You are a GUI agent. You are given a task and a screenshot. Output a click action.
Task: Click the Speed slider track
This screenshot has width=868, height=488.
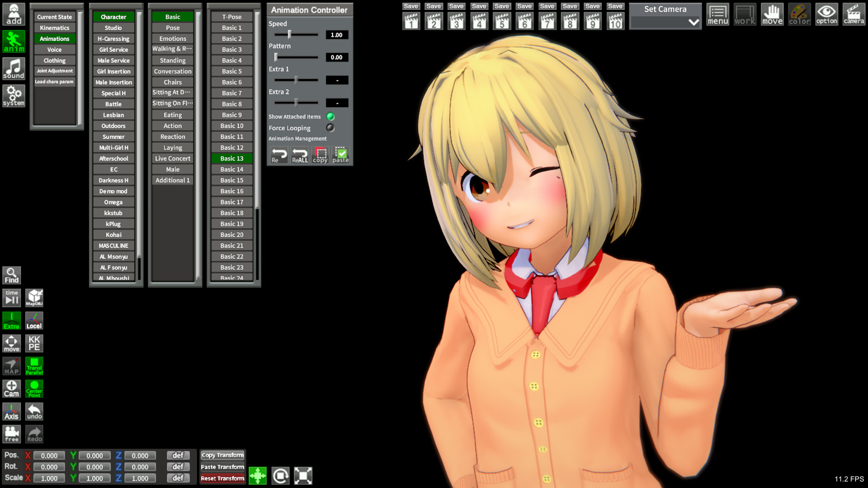(303, 35)
